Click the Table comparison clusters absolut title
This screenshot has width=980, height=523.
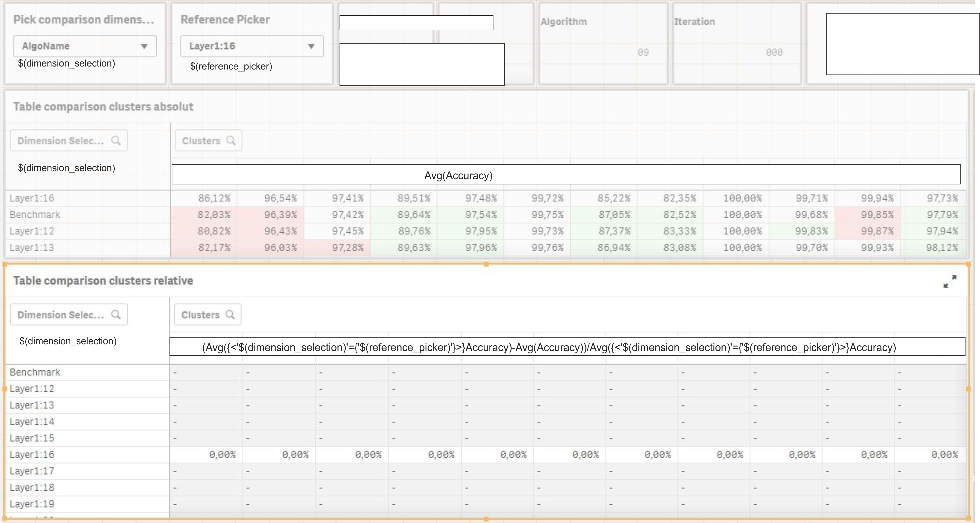tap(103, 106)
